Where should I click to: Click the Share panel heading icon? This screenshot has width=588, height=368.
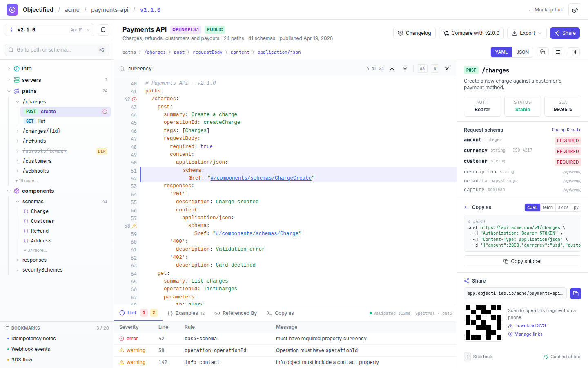point(467,281)
